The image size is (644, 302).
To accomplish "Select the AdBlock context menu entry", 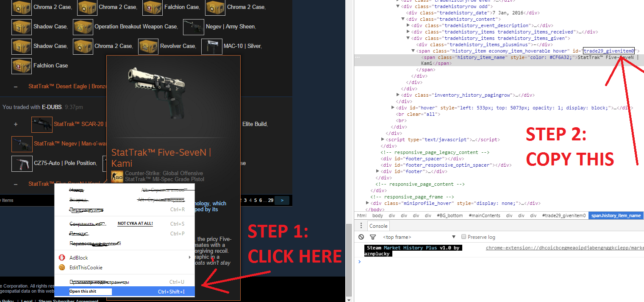I will (125, 257).
